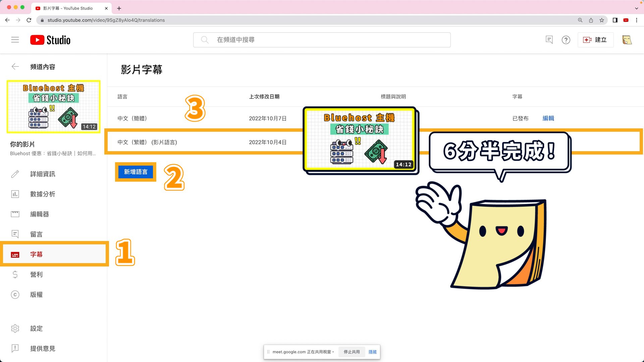The height and width of the screenshot is (362, 644).
Task: Open the 留言 comments icon in sidebar
Action: coord(15,234)
